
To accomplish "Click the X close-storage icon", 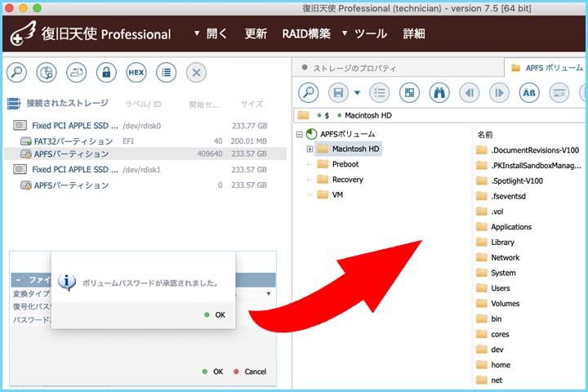I will 196,73.
